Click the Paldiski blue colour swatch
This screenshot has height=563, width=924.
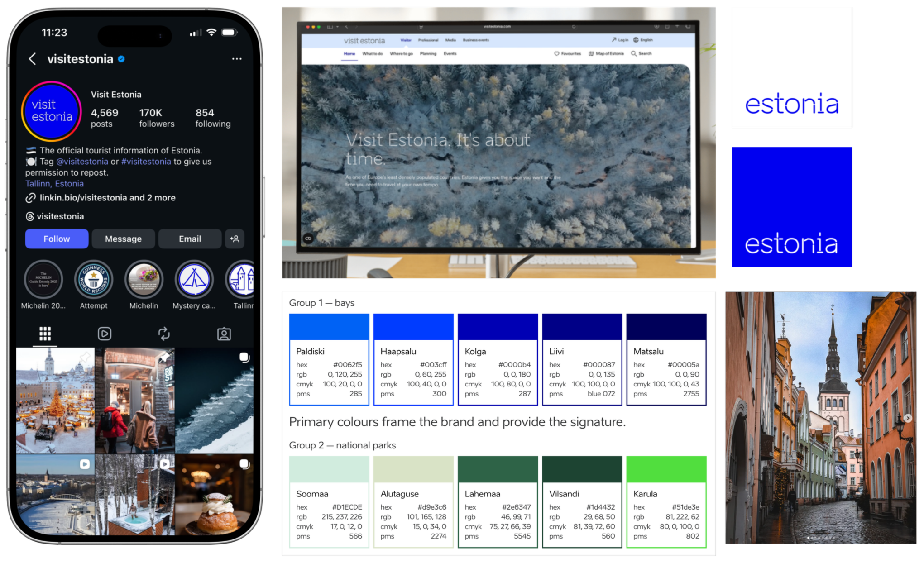tap(329, 327)
